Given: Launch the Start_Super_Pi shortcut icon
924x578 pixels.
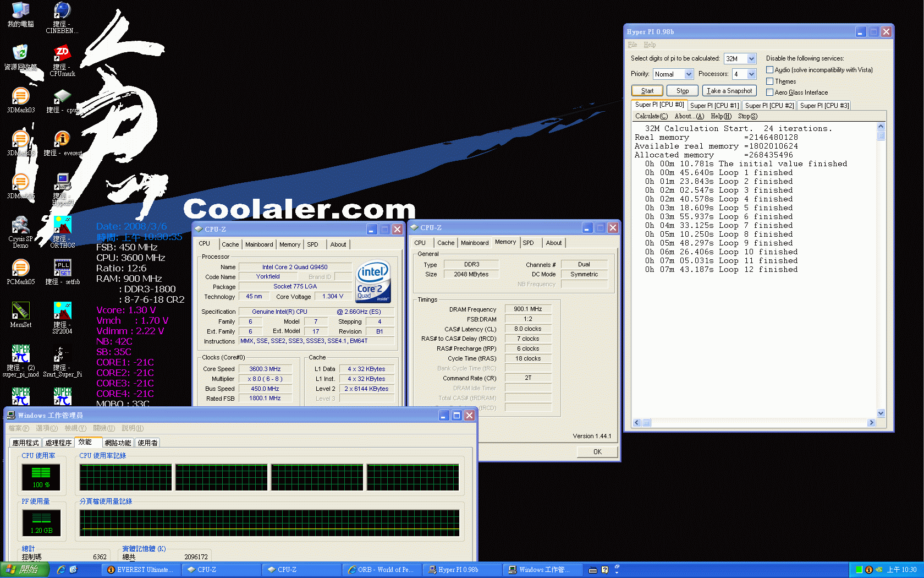Looking at the screenshot, I should (x=62, y=361).
